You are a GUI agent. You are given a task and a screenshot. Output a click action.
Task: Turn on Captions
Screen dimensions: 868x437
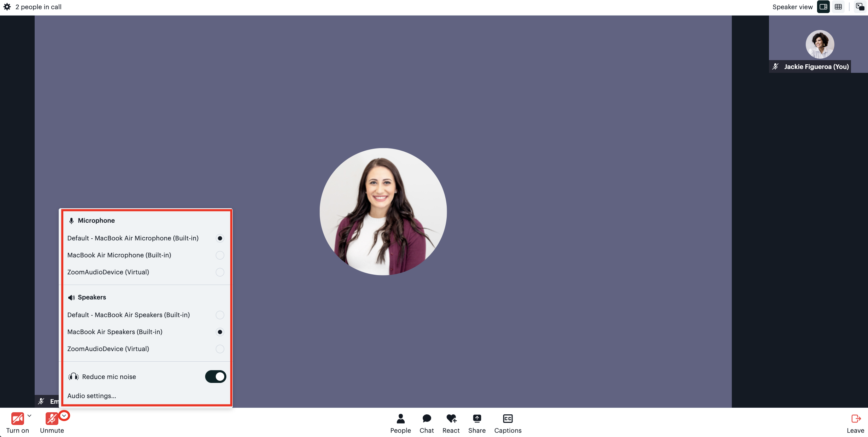(508, 423)
